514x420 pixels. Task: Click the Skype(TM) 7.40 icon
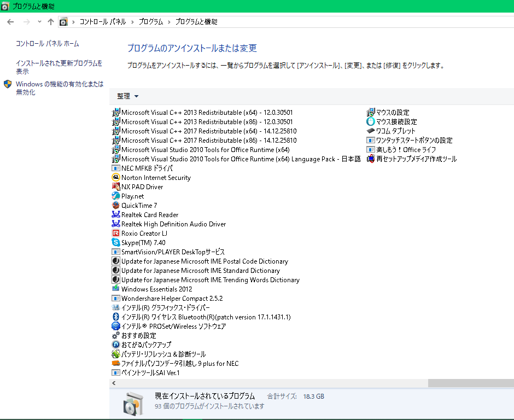pos(116,242)
